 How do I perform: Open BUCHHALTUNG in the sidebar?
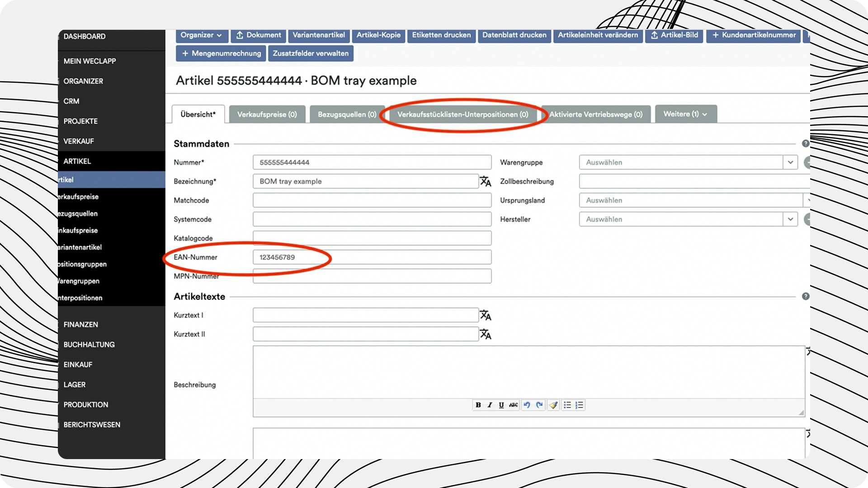pyautogui.click(x=89, y=344)
